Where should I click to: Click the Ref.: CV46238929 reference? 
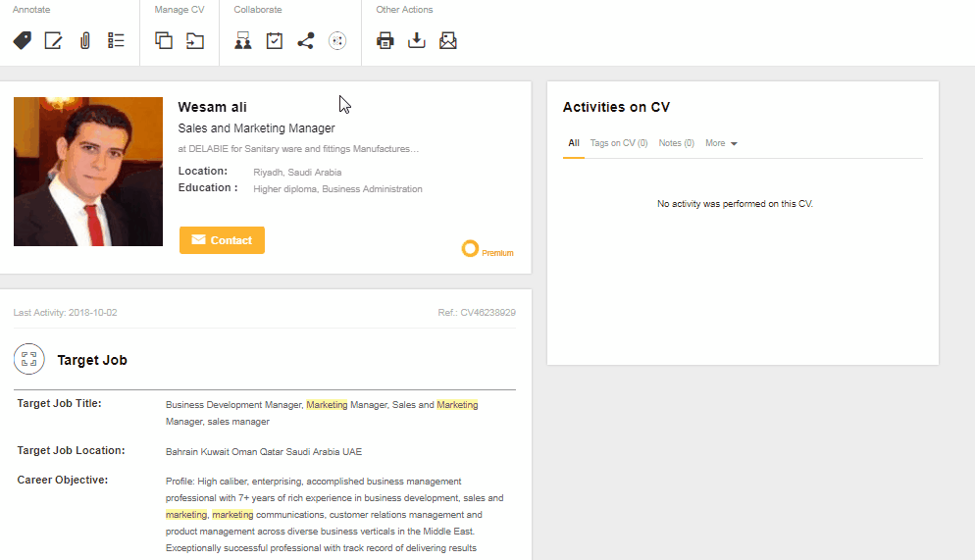477,313
